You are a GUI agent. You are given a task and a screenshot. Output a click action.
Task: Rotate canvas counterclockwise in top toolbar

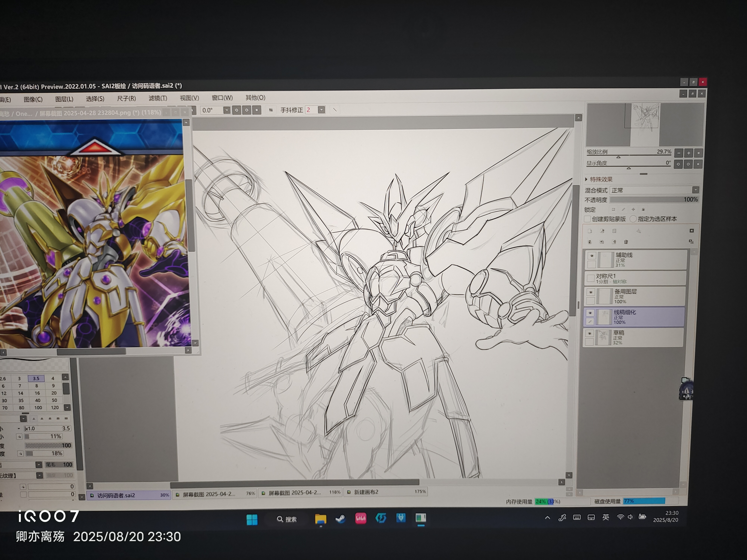pos(237,110)
